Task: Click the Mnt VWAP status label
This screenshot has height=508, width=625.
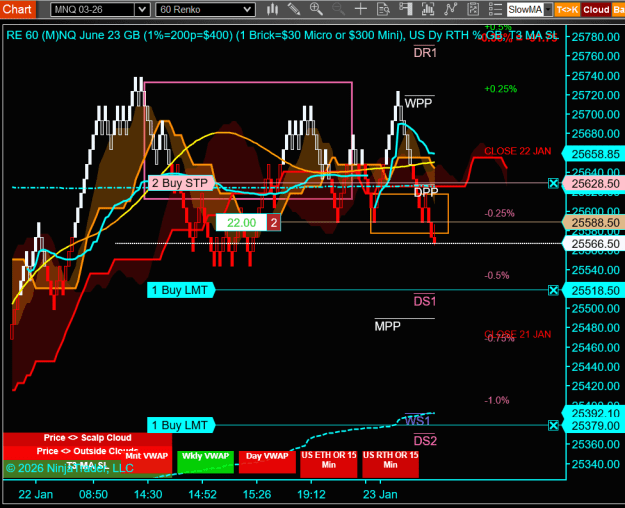Action: (147, 456)
